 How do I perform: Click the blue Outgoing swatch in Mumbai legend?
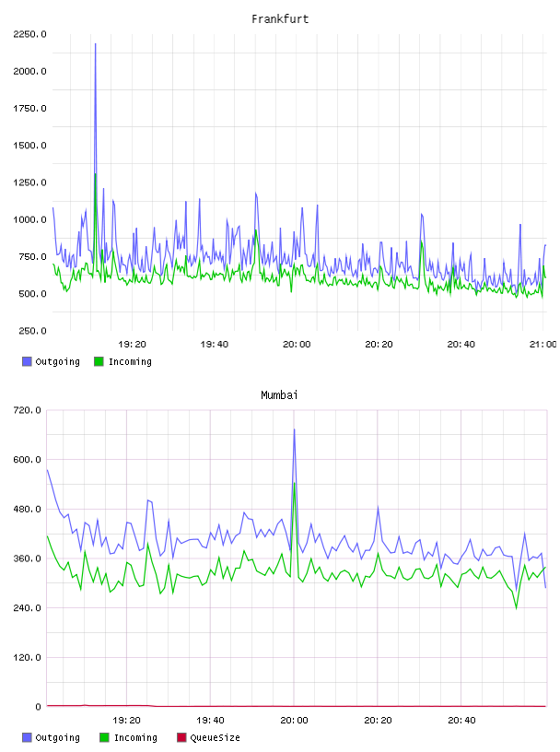(27, 737)
